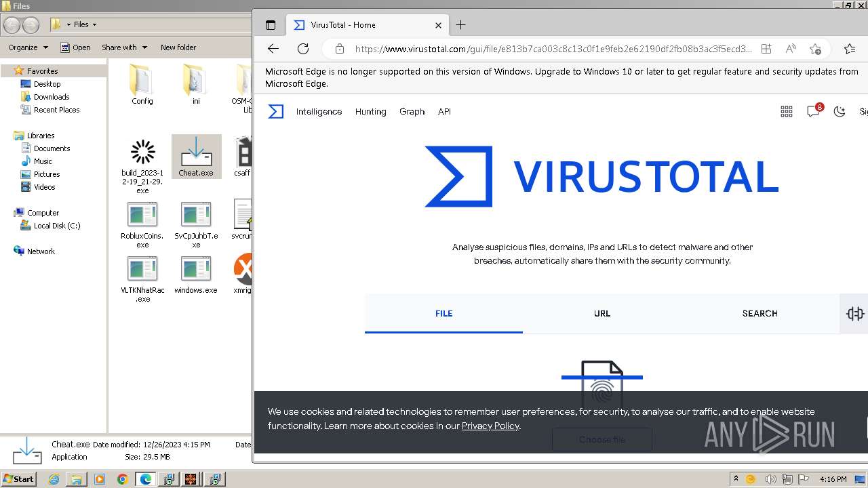Go back in the Edge browser

pos(273,49)
